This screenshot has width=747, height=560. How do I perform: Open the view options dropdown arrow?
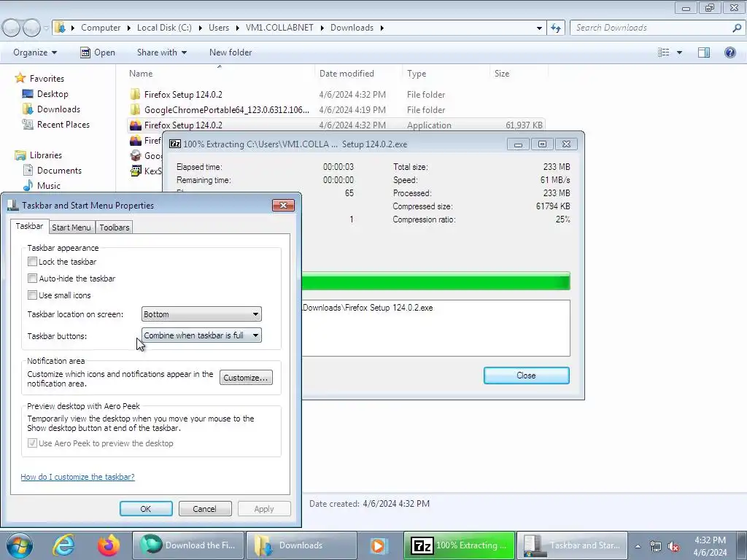pos(679,52)
